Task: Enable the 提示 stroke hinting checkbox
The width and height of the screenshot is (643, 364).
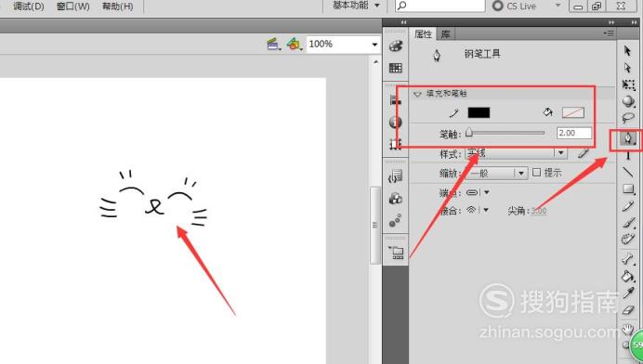Action: click(x=536, y=172)
